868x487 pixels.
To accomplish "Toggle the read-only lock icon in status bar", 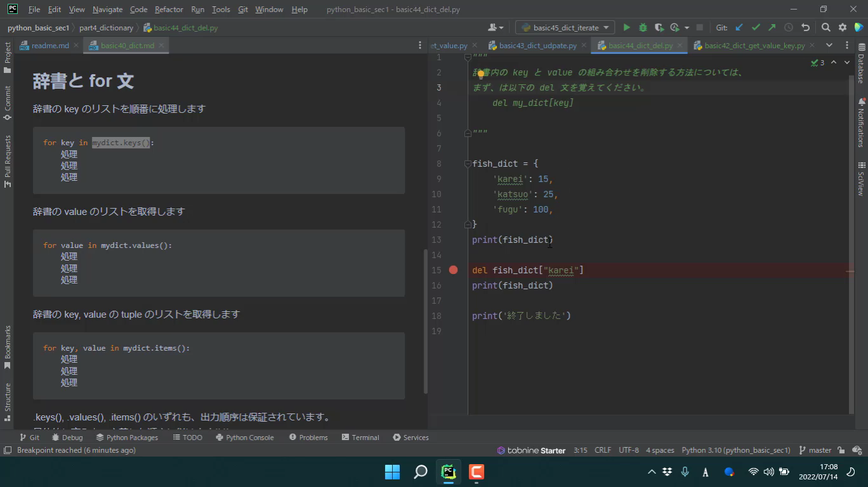I will click(x=841, y=450).
